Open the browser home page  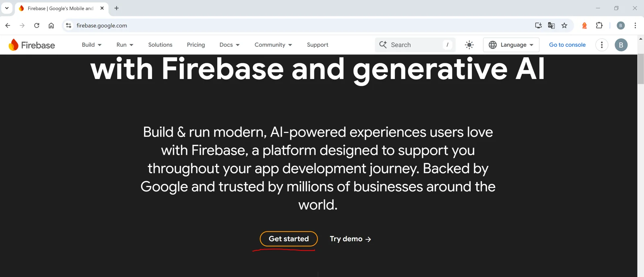tap(51, 25)
